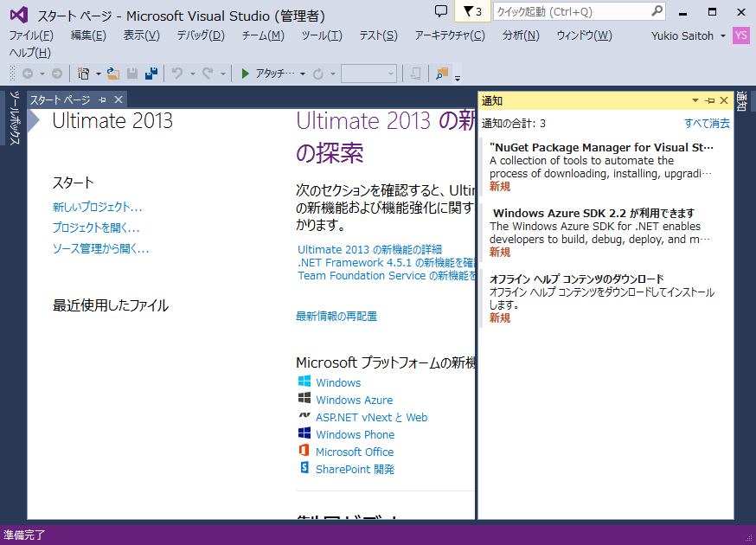Open the ツール(T) menu

[321, 35]
